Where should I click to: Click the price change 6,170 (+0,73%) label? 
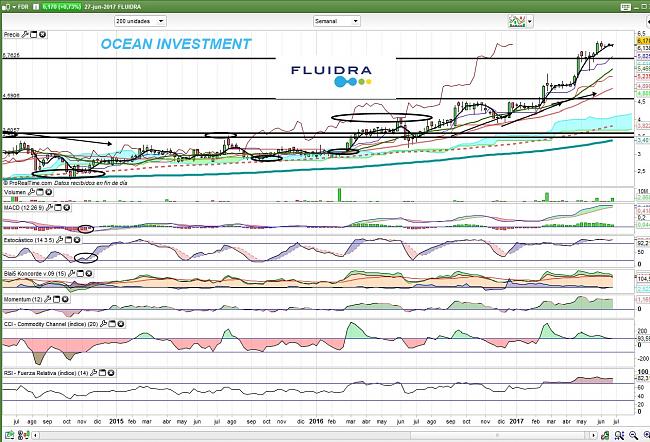tap(61, 7)
